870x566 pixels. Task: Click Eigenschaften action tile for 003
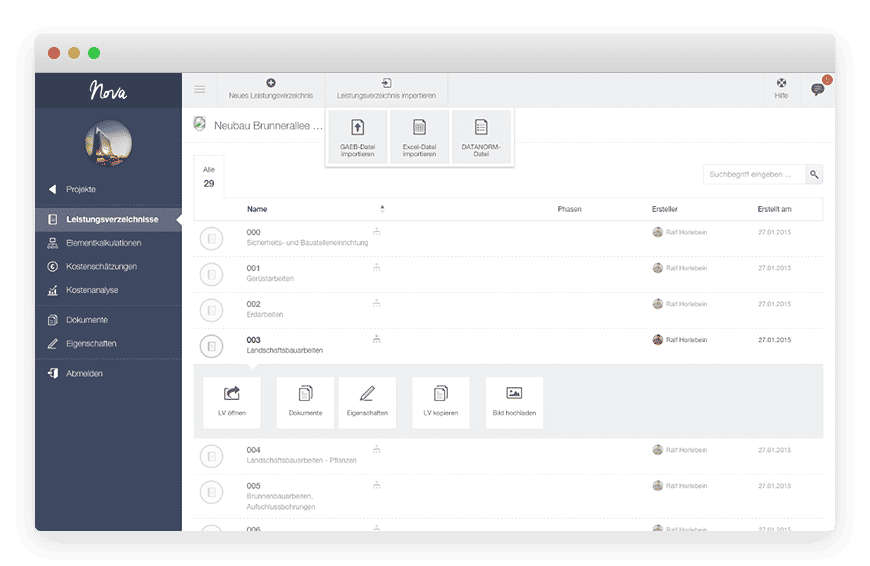367,402
